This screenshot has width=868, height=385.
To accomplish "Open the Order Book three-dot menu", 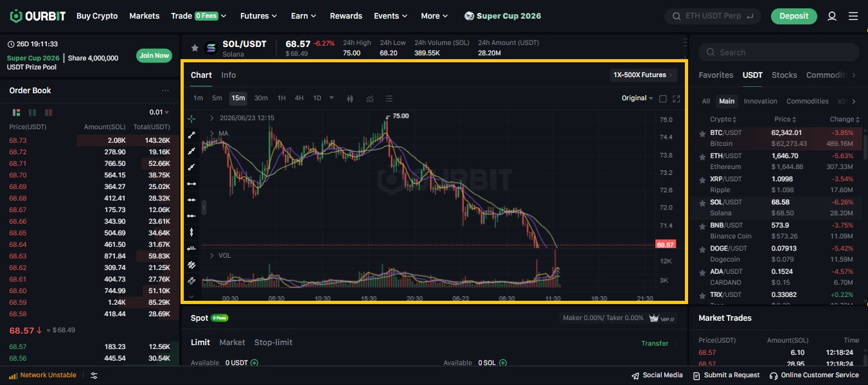I will (165, 91).
